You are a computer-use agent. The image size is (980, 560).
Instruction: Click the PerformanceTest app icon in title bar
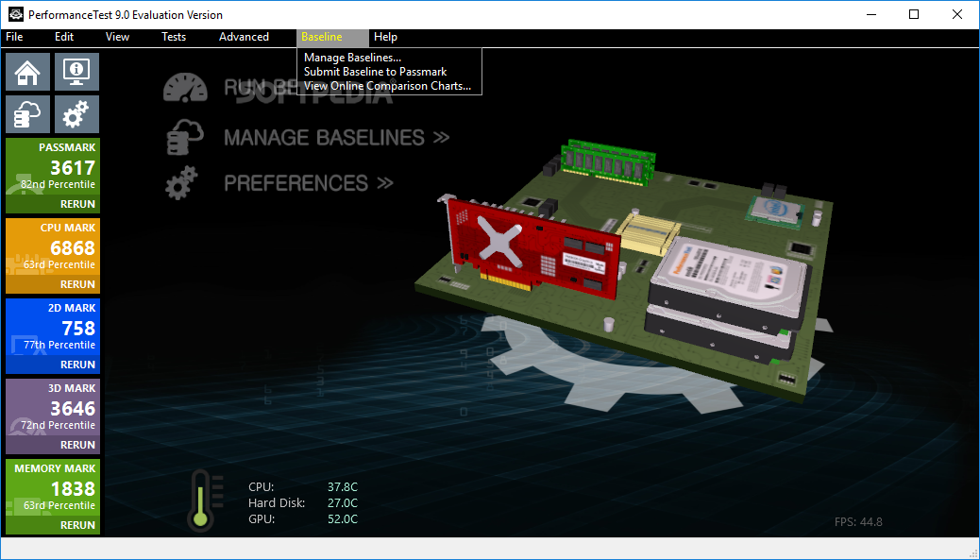16,14
